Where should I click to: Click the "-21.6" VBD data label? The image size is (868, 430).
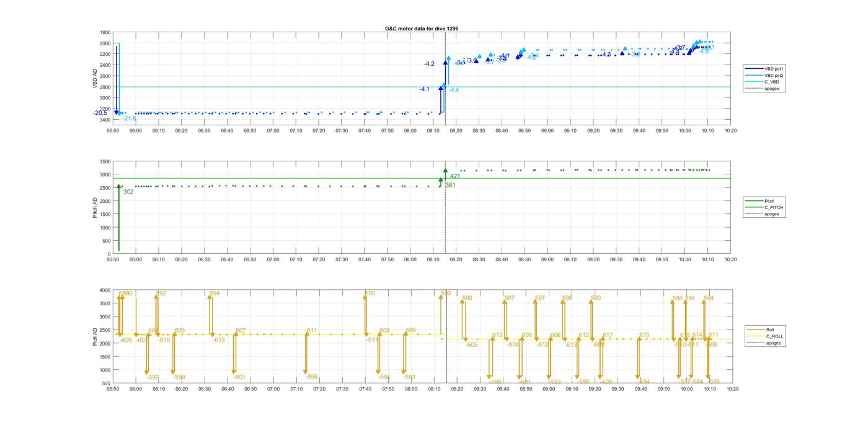pos(129,119)
